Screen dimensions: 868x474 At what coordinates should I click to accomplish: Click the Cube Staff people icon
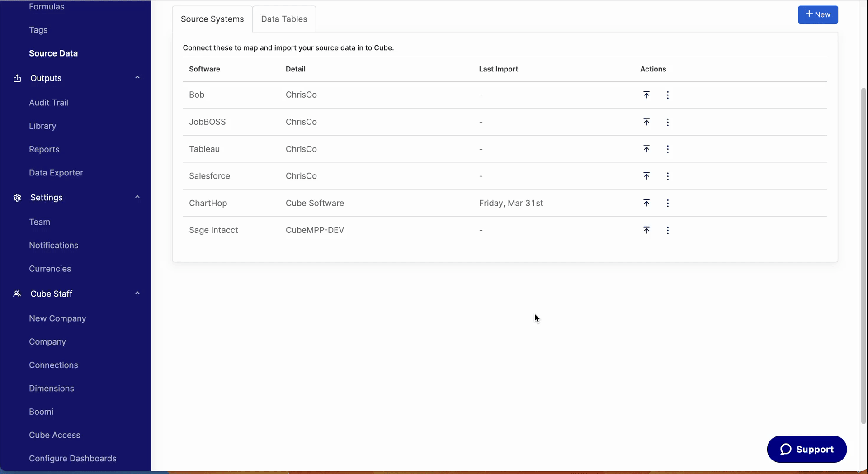[x=17, y=294]
